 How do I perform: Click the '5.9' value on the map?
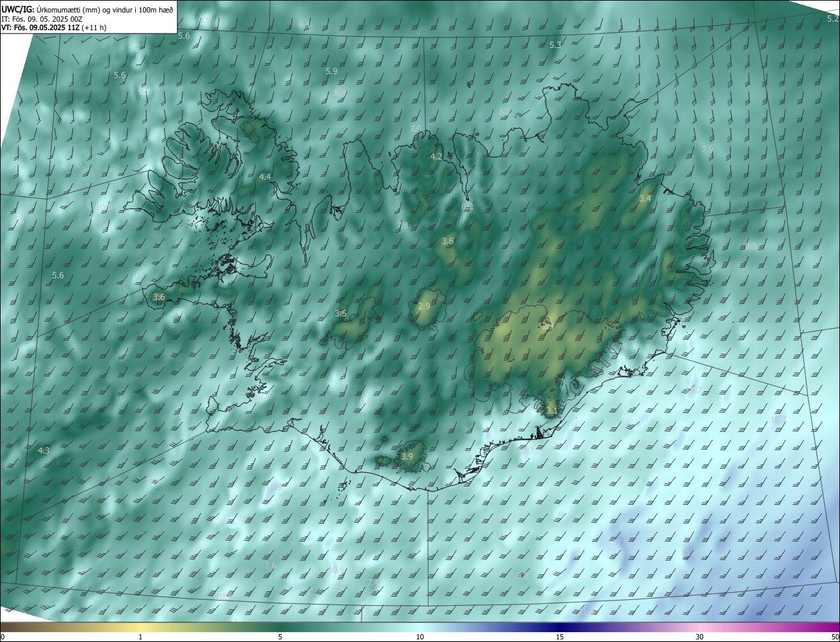tap(331, 71)
